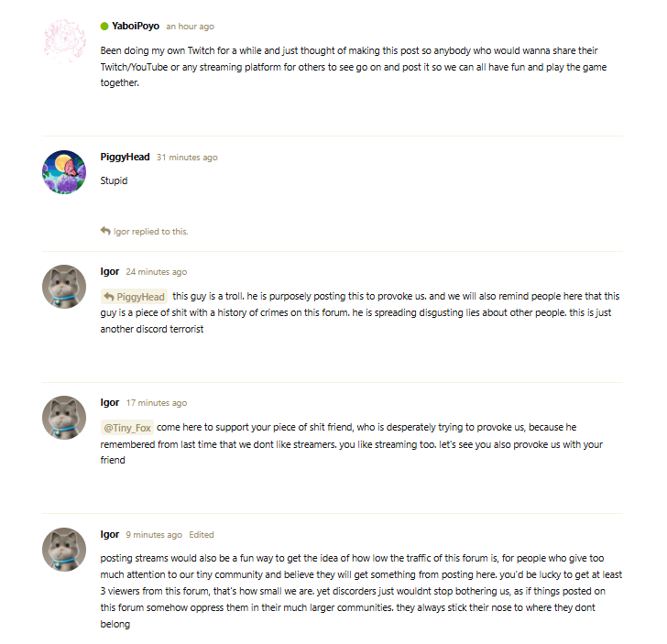
Task: Click Igor's cat avatar on 17-minute-old post
Action: pos(64,418)
